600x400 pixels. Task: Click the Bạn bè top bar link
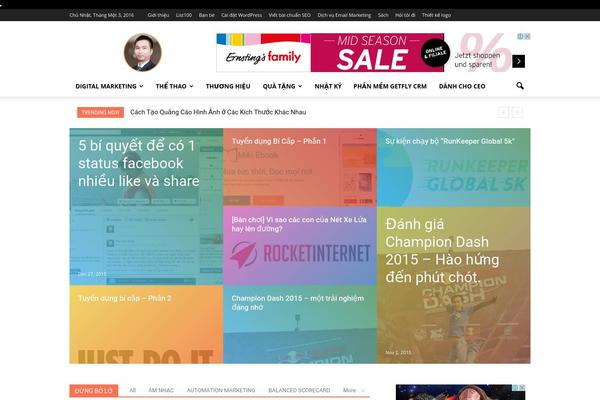[206, 15]
